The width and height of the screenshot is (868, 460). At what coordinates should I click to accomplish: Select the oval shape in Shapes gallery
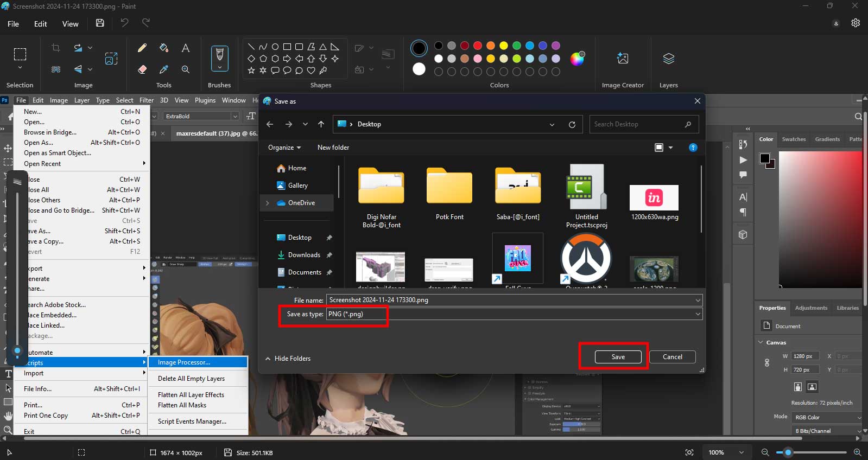(275, 47)
